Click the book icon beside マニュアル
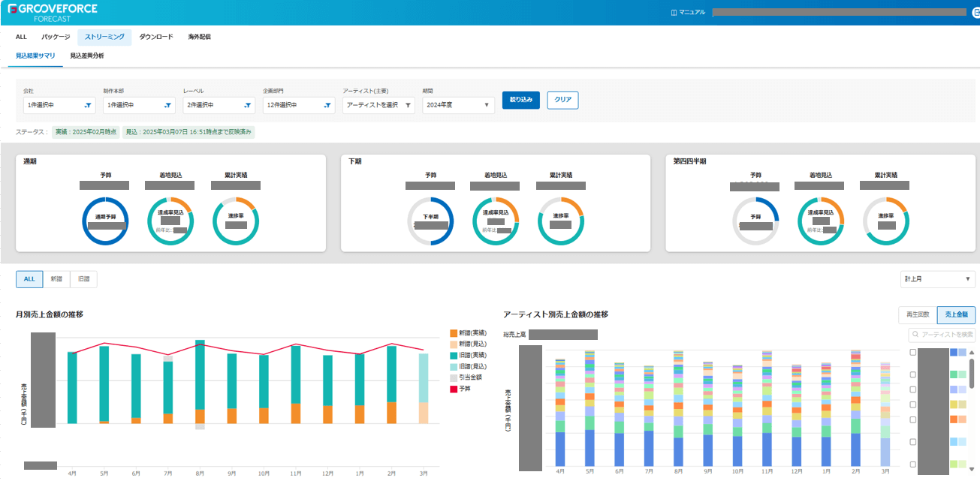The width and height of the screenshot is (980, 481). pyautogui.click(x=674, y=12)
